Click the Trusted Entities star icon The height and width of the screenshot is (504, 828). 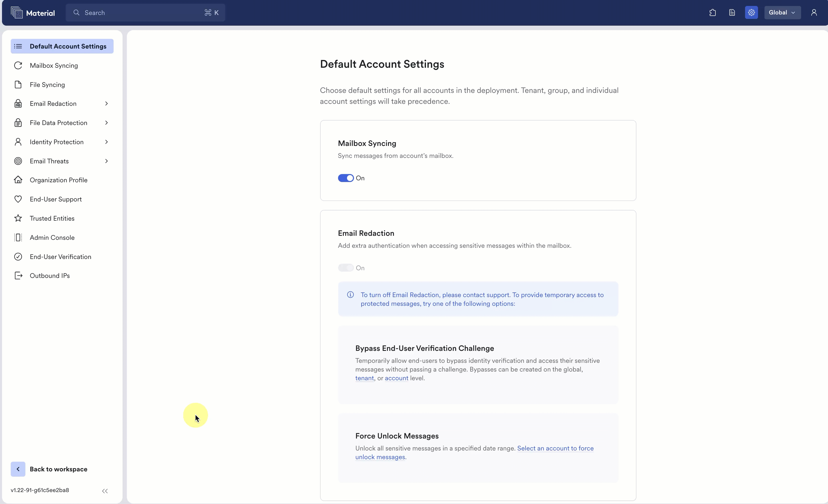click(18, 218)
